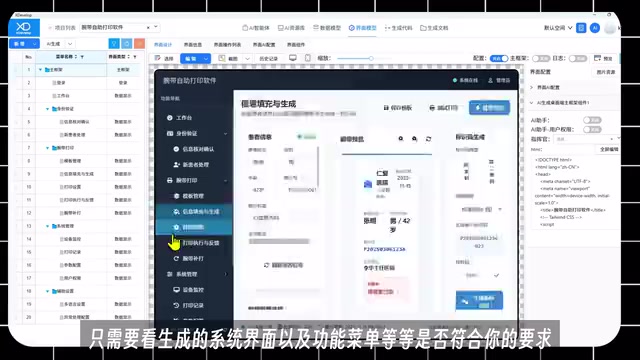Switch to the 界面组件 tab

coord(296,44)
